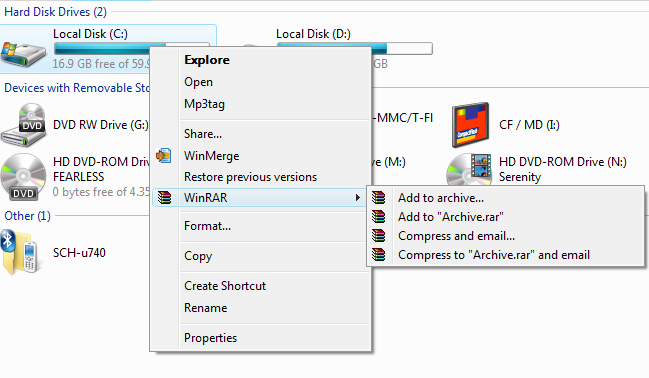Click the Hard Disk Drives (2) group header

point(55,12)
